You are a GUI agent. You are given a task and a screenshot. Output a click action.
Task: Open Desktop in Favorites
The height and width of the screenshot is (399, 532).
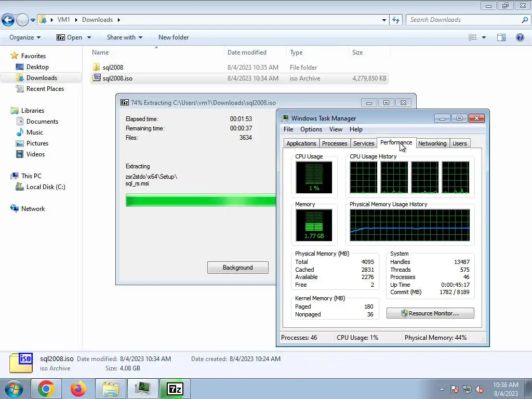click(37, 67)
